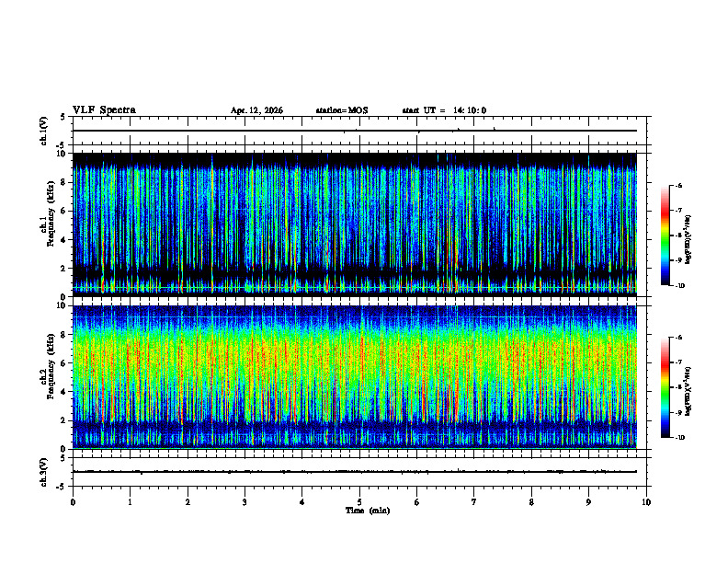
Task: Click the "-10" label on ch.2 colorbar
Action: [679, 438]
